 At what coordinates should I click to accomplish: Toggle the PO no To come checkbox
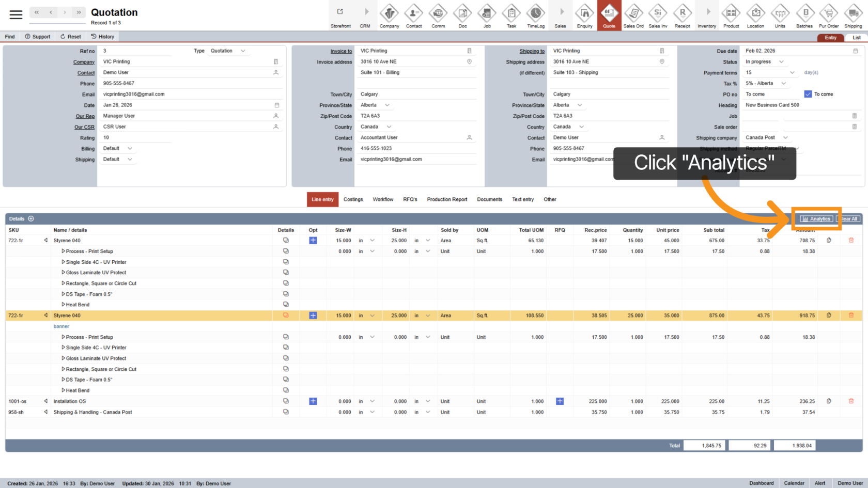808,94
